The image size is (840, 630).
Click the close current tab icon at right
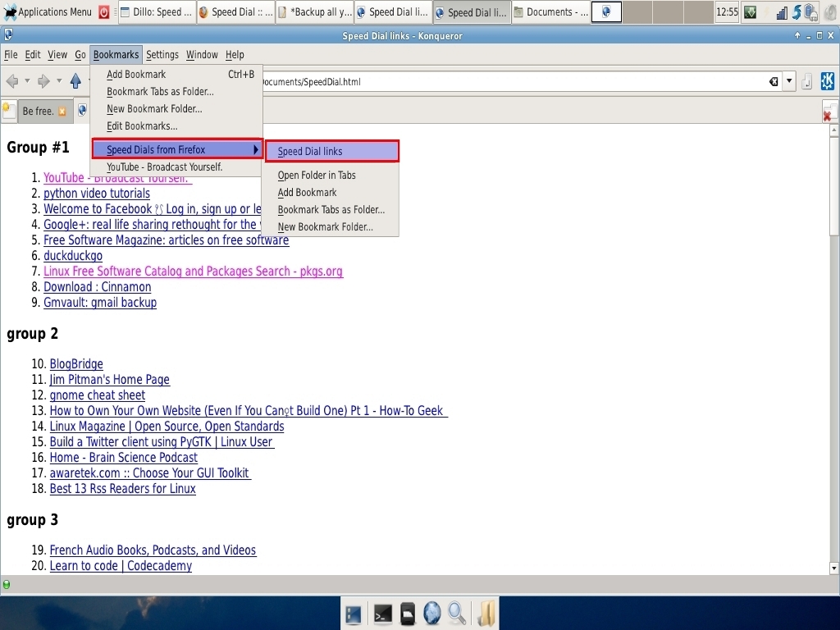(x=829, y=112)
